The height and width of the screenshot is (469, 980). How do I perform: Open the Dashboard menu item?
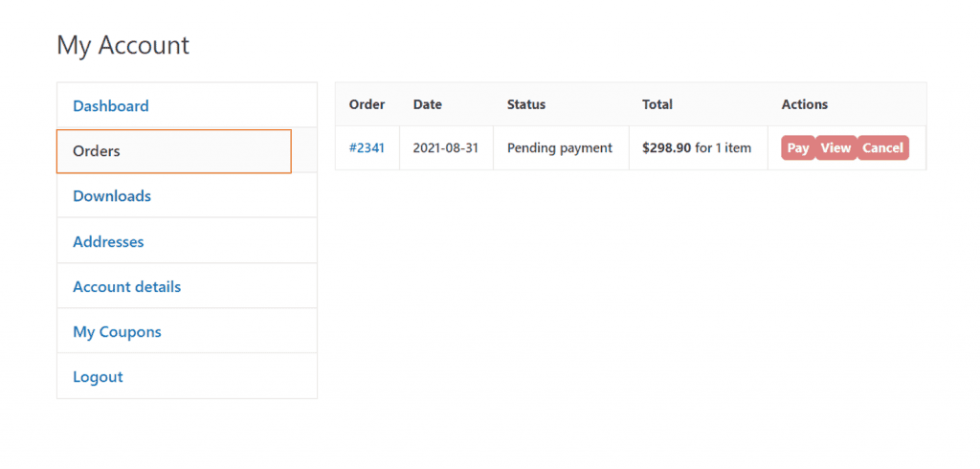(x=111, y=106)
